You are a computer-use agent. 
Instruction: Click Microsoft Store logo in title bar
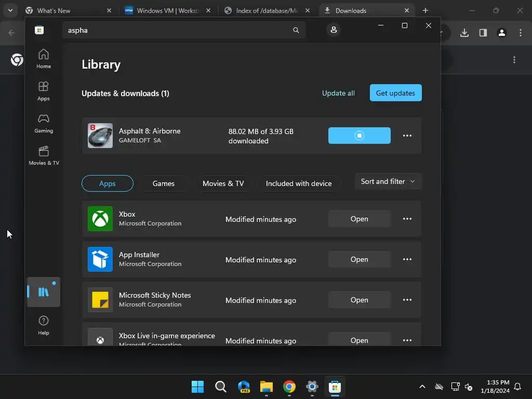(x=39, y=30)
